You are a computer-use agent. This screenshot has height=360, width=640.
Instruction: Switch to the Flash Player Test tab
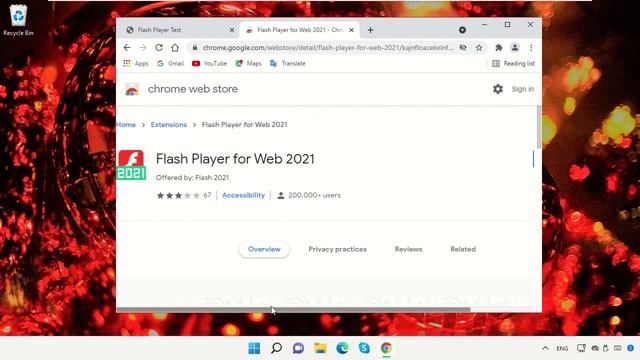tap(159, 30)
